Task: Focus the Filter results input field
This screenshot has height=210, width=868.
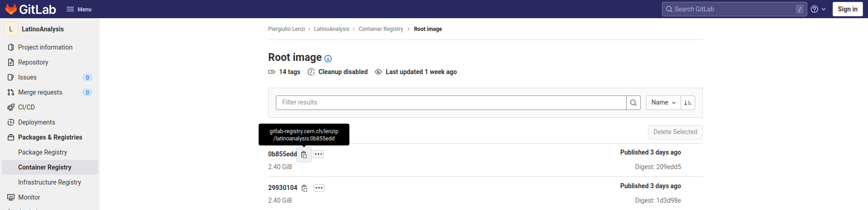Action: [x=451, y=103]
